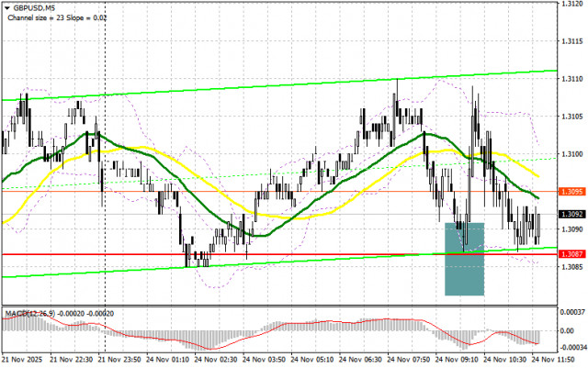Click the 1.3120 price scale value
Viewport: 588px width, 368px height.
(572, 4)
